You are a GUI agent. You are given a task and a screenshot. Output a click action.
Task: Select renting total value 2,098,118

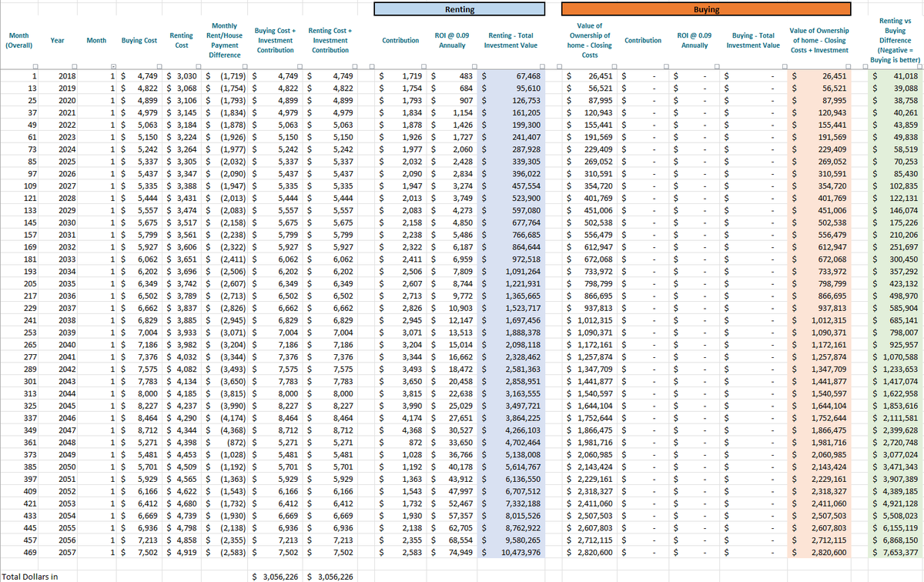(x=513, y=346)
